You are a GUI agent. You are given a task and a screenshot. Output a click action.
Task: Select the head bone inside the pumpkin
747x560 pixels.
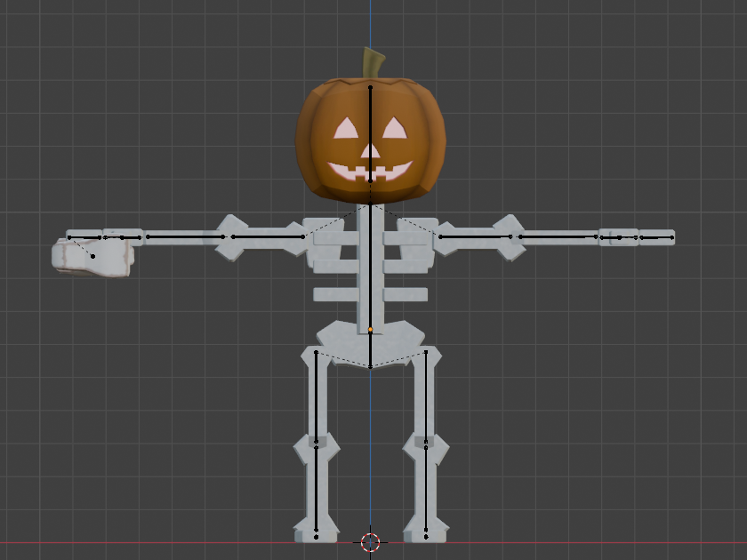370,134
